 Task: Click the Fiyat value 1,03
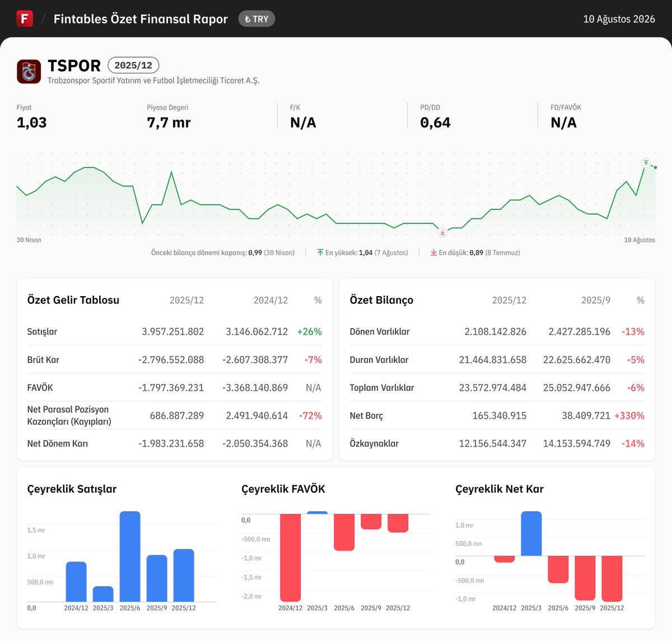point(31,123)
